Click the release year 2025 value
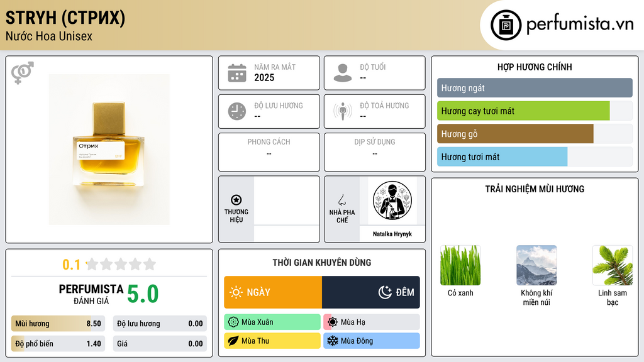This screenshot has height=362, width=644. coord(264,77)
